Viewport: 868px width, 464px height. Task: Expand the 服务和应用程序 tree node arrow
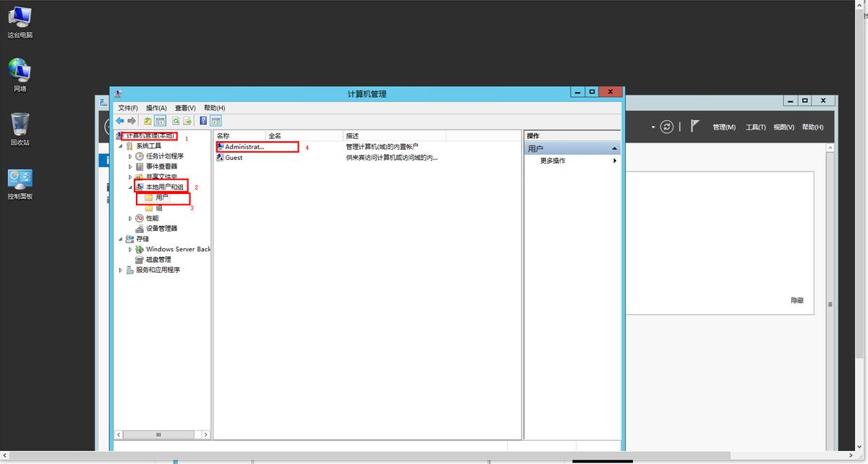[x=121, y=270]
